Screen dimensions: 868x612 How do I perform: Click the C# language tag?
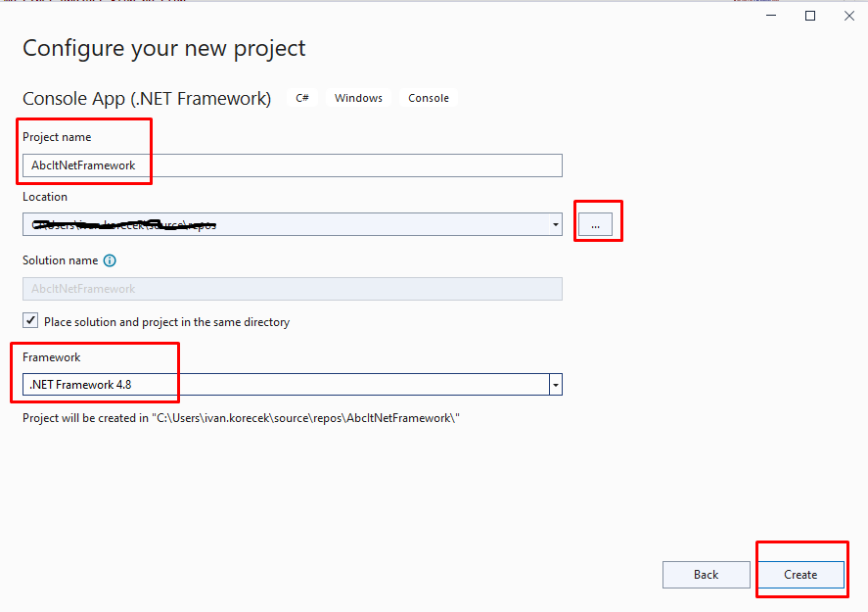tap(302, 98)
